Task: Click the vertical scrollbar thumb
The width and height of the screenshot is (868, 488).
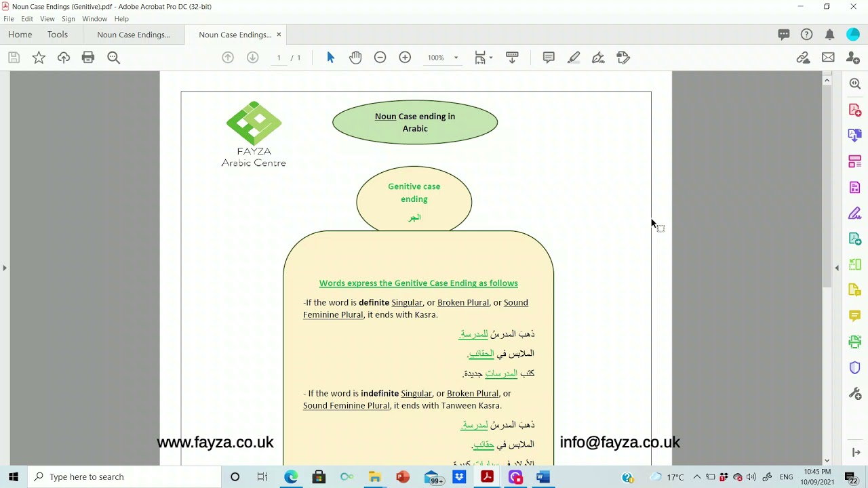Action: coord(827,186)
